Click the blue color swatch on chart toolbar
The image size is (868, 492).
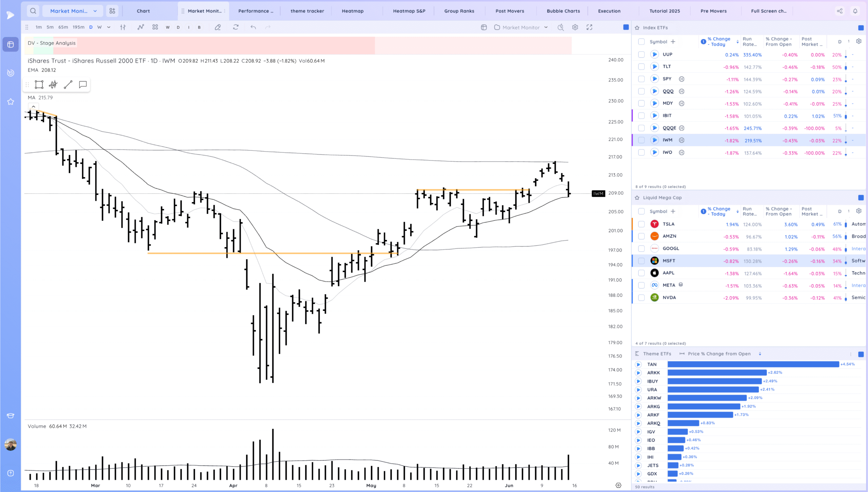pos(626,27)
